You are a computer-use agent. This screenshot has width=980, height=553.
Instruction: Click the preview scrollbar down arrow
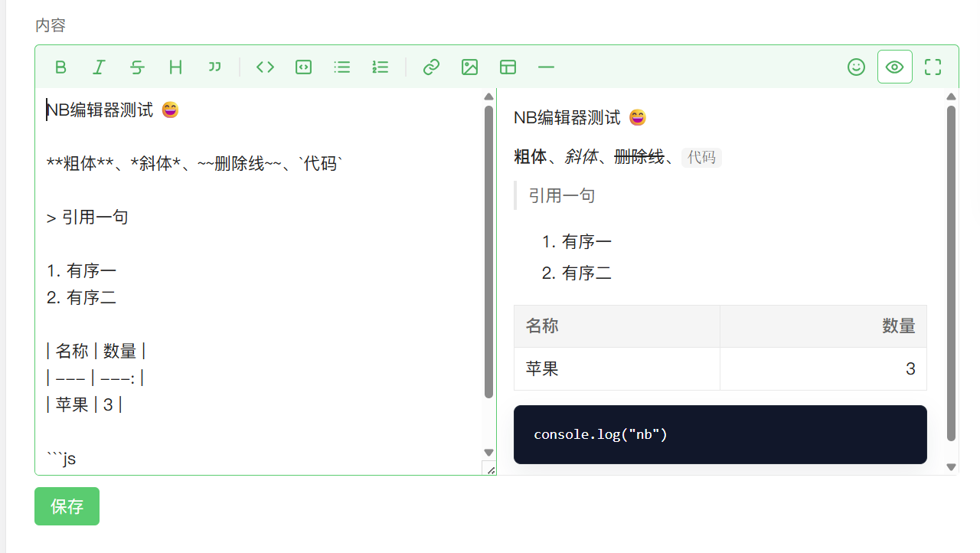(x=952, y=466)
